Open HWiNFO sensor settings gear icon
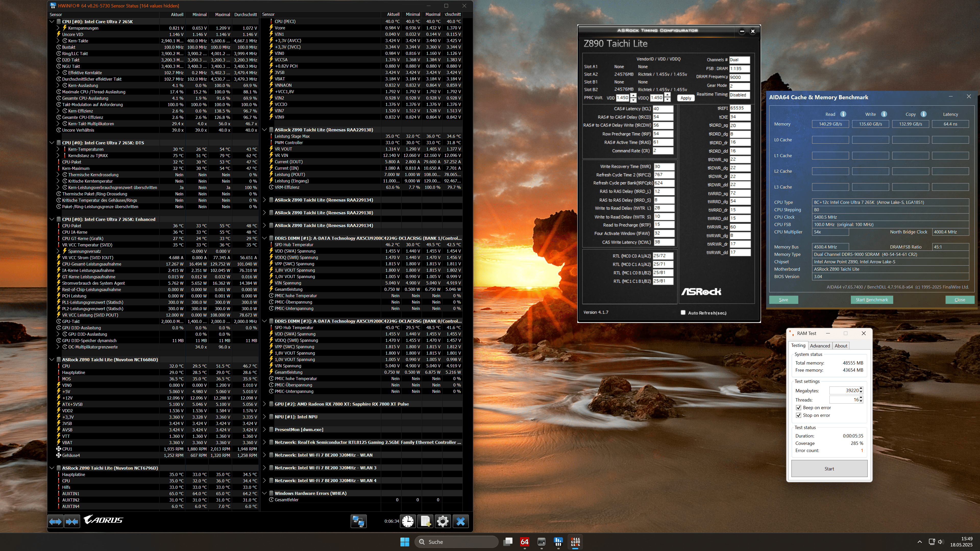 click(x=443, y=521)
